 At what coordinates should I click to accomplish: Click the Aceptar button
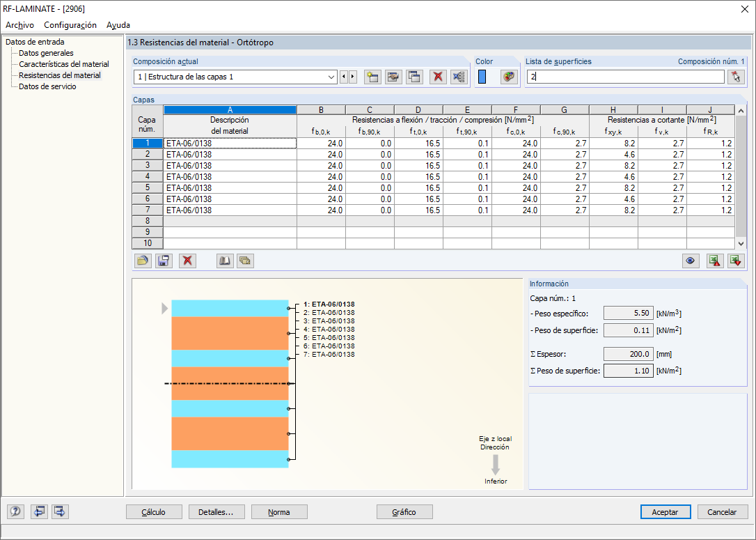(x=665, y=511)
